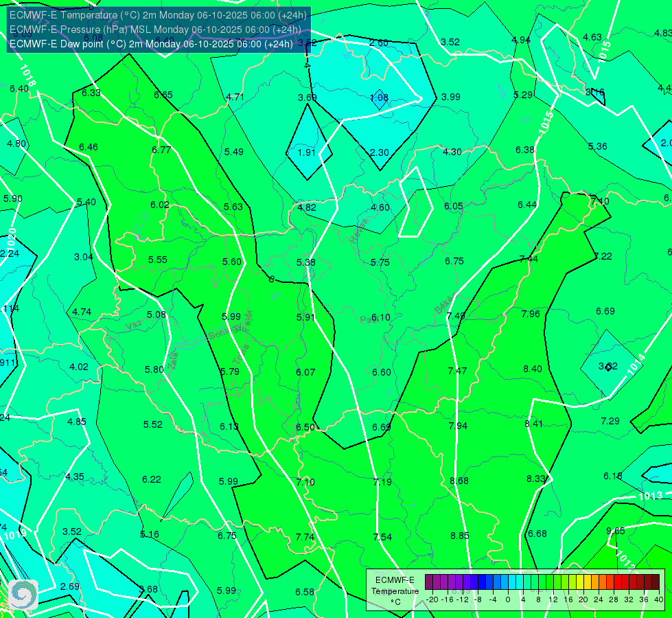Screen dimensions: 672x618
Task: Click the 6.50 temperature value
Action: pyautogui.click(x=305, y=427)
